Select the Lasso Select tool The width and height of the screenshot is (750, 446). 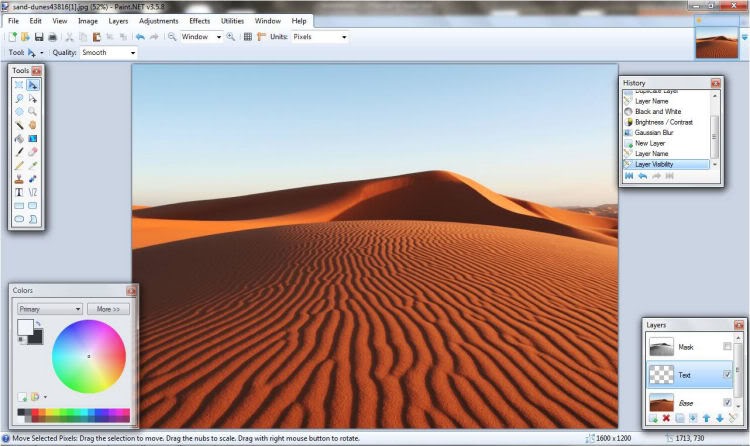coord(19,98)
